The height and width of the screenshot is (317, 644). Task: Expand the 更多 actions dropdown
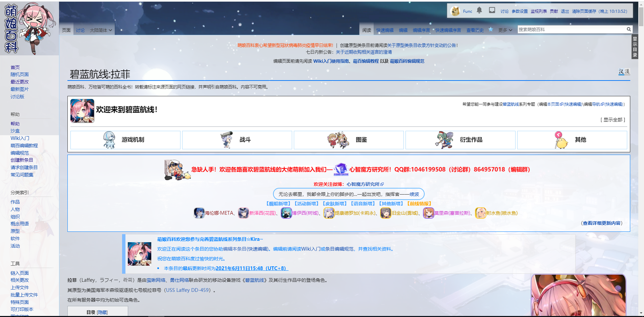505,30
